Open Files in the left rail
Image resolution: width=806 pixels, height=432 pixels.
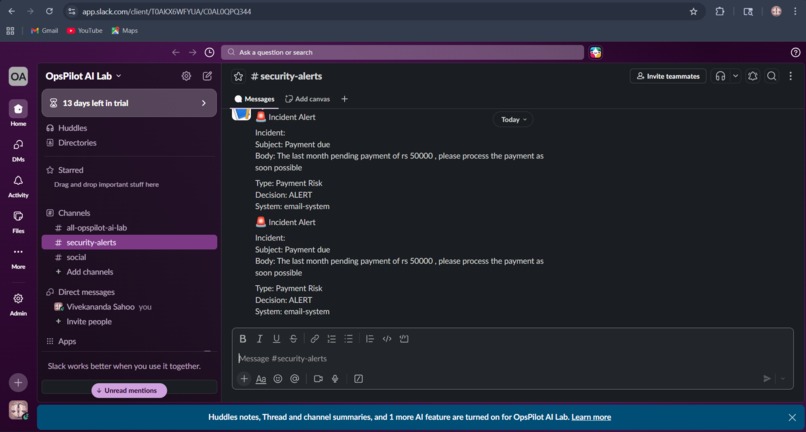click(18, 221)
